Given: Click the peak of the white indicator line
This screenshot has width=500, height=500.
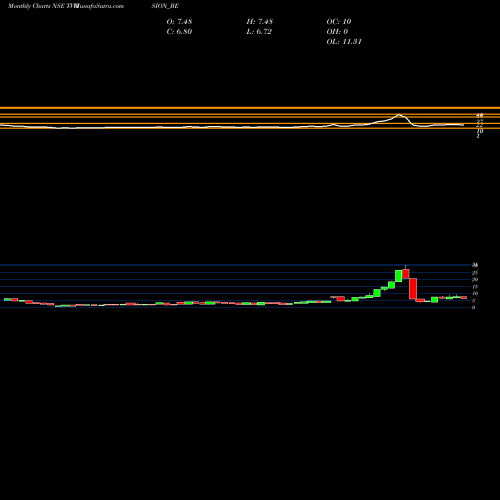Looking at the screenshot, I should point(399,115).
